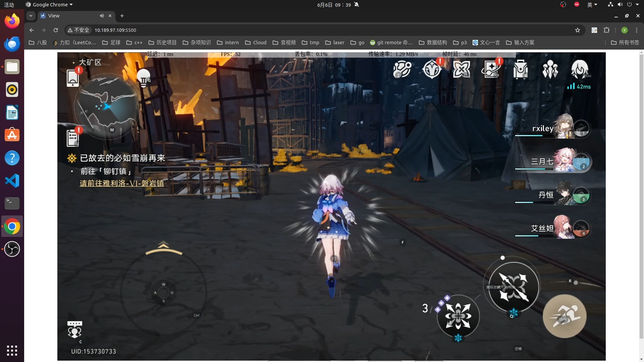Open the 八股 bookmark folder
The width and height of the screenshot is (644, 362).
pyautogui.click(x=38, y=43)
